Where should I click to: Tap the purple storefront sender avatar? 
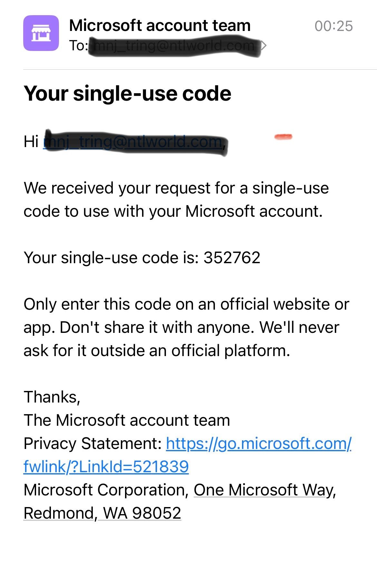[x=41, y=33]
